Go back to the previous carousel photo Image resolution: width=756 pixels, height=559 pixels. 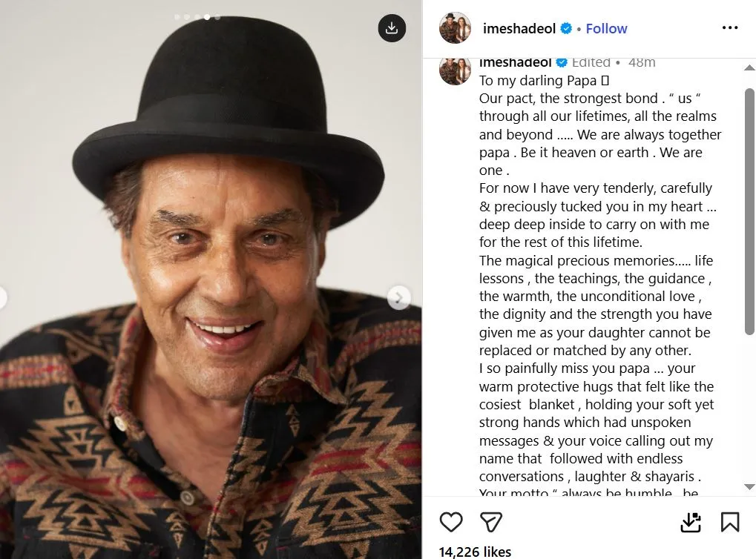point(2,298)
